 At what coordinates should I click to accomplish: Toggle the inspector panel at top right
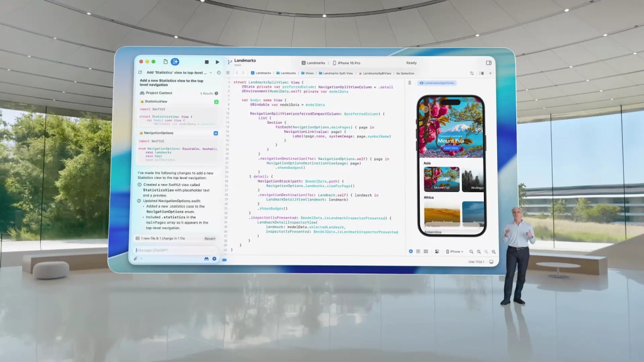tap(489, 63)
